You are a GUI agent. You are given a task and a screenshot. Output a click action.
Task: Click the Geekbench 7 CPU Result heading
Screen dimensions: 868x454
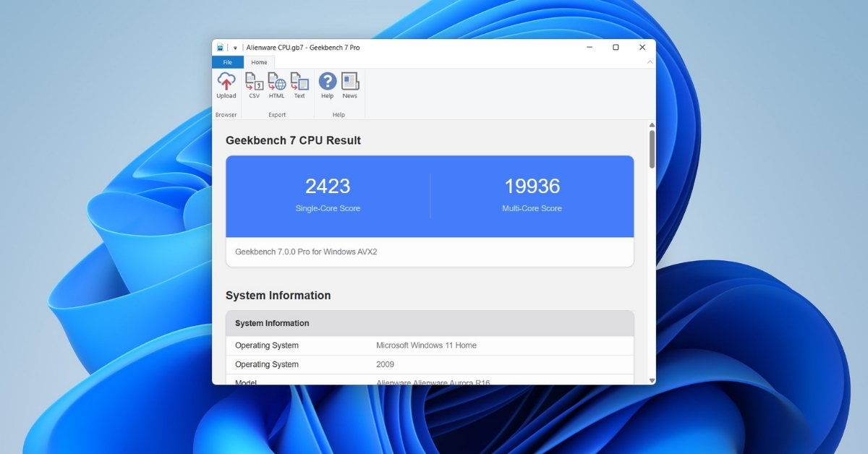293,140
